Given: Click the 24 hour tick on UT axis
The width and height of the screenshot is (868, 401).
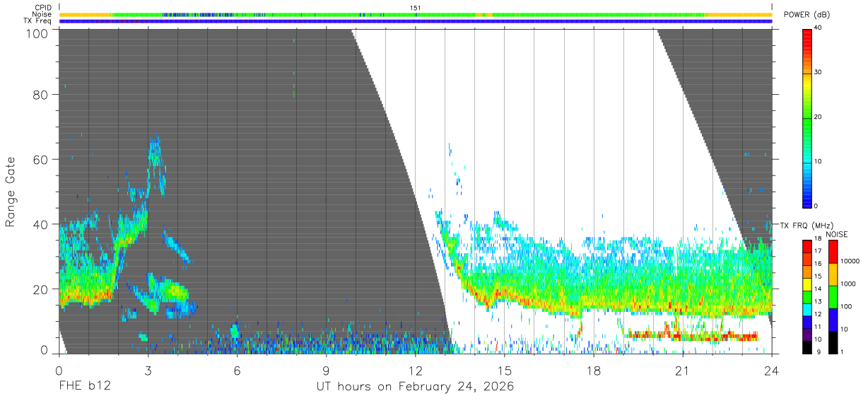Looking at the screenshot, I should (x=771, y=370).
